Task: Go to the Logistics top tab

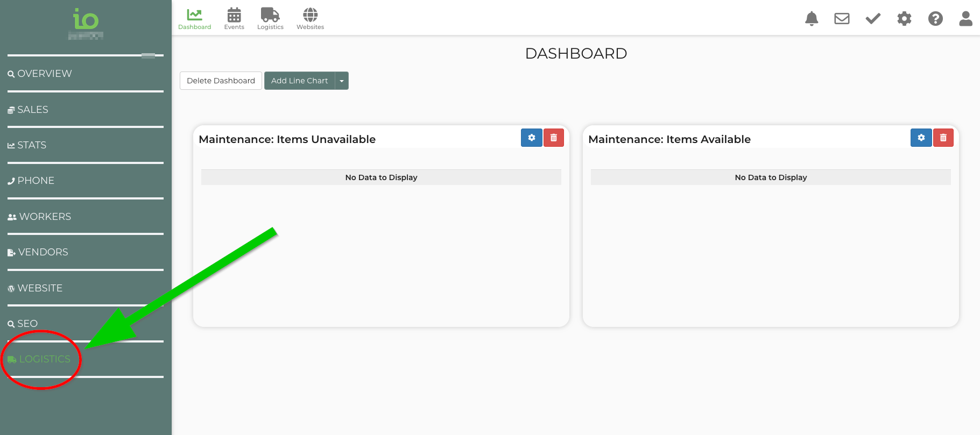Action: click(x=270, y=19)
